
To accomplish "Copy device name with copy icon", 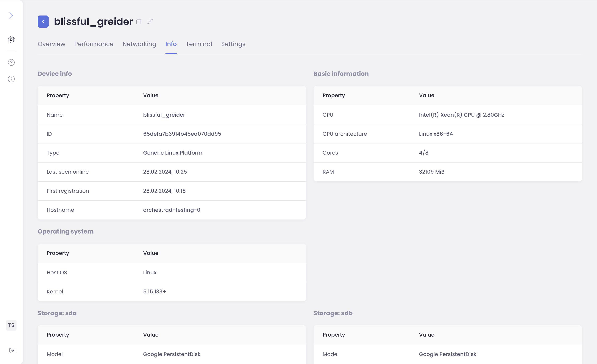I will tap(139, 22).
